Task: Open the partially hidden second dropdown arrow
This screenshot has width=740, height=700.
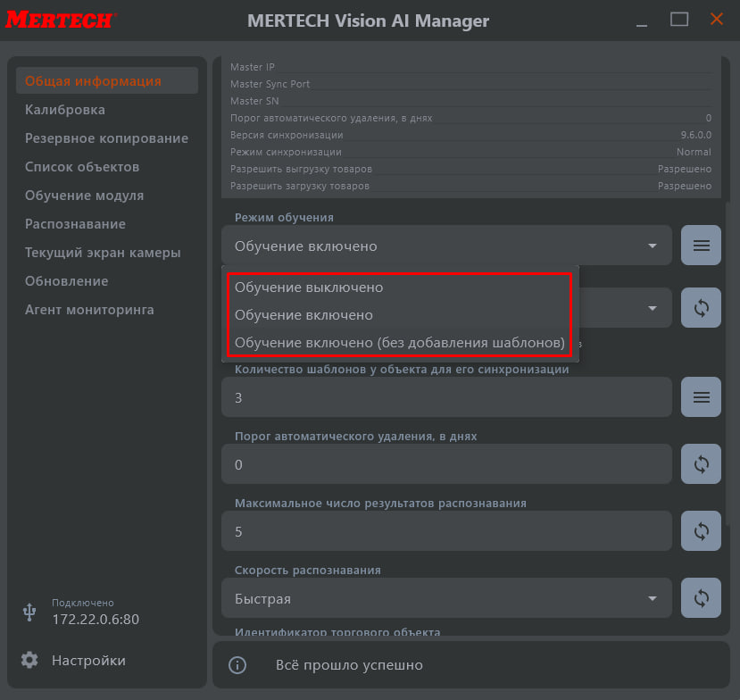Action: point(653,308)
